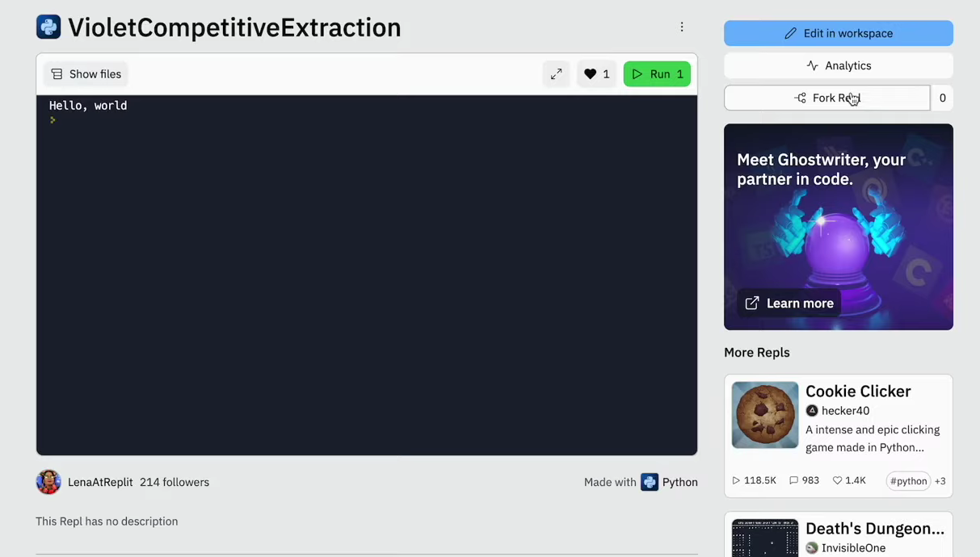This screenshot has width=980, height=557.
Task: Run the Repl with the green button
Action: click(657, 74)
